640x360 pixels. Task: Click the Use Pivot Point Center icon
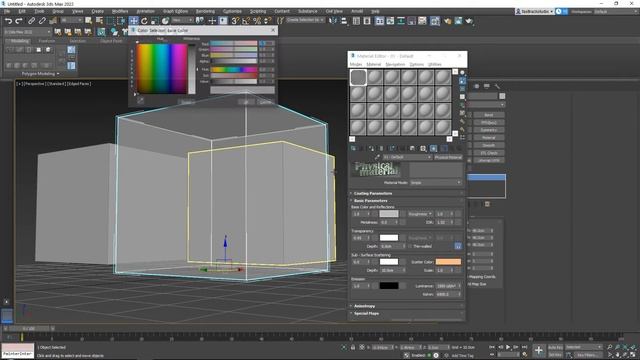coord(200,21)
